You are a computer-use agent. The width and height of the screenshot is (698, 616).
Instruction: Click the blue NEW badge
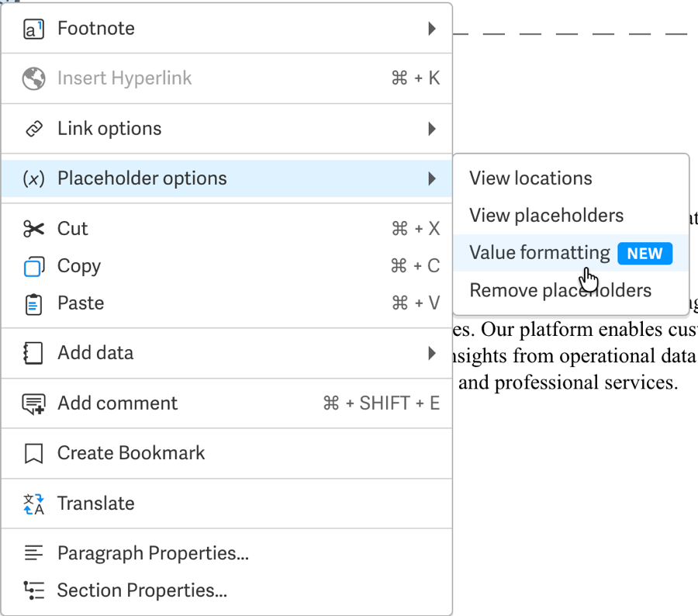pyautogui.click(x=644, y=254)
